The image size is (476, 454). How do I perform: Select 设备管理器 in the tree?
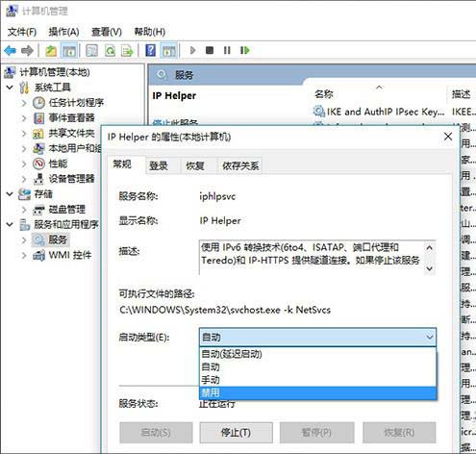pos(71,179)
